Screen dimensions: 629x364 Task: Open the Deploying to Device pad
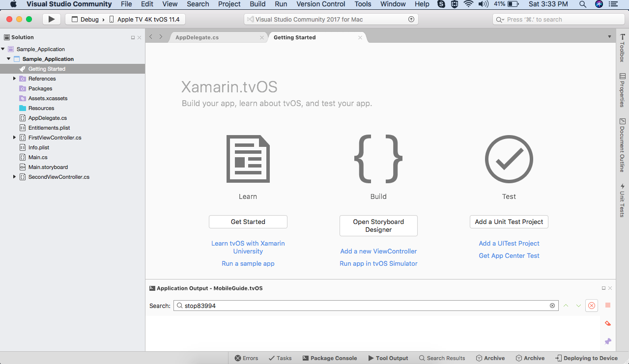[x=586, y=358]
